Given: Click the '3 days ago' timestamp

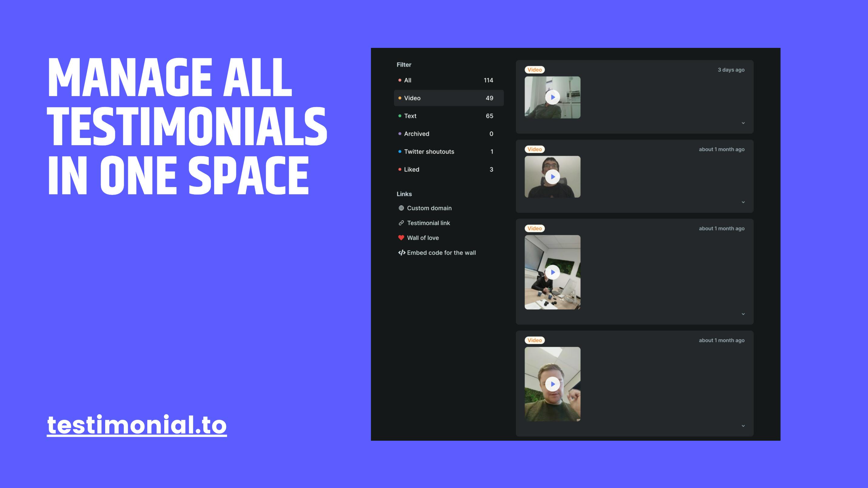Looking at the screenshot, I should coord(731,70).
